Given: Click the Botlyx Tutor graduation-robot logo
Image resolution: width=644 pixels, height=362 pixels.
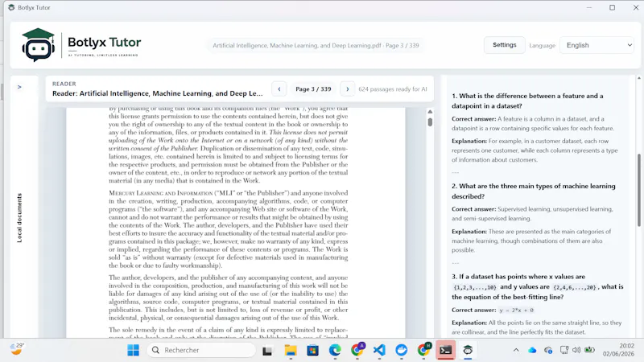Looking at the screenshot, I should click(38, 45).
